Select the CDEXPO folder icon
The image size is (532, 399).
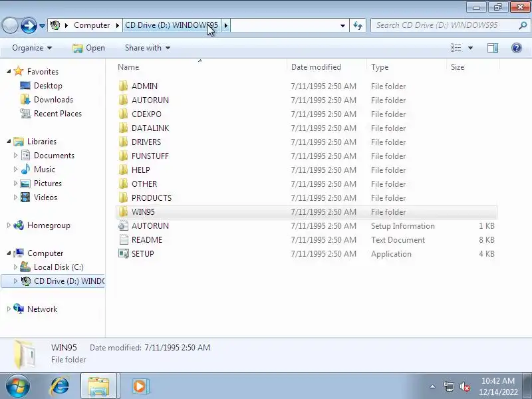tap(123, 114)
